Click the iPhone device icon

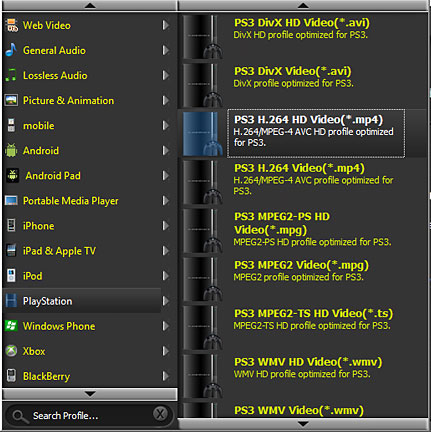tap(11, 226)
